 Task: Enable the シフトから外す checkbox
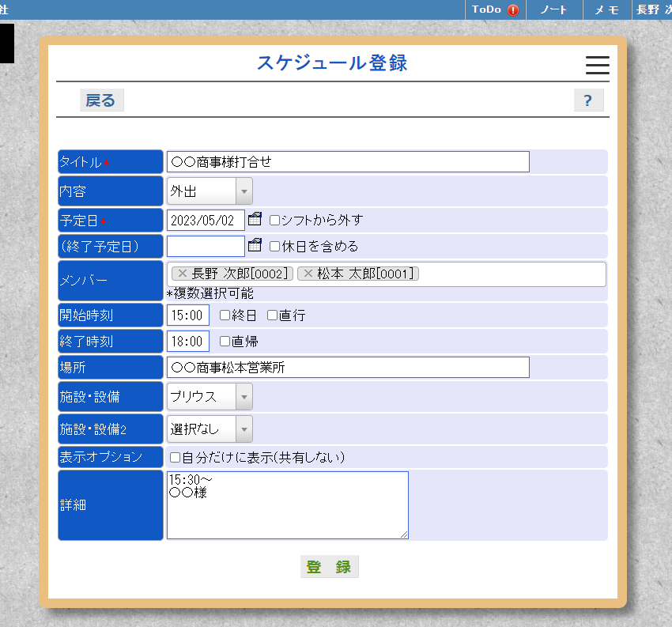[274, 221]
